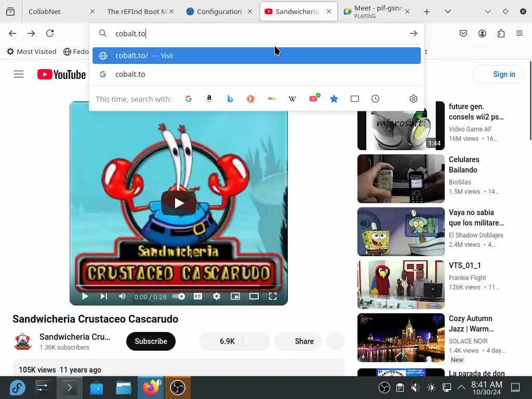Open the extensions puzzle icon
Screen dimensions: 532x399
coord(501,33)
